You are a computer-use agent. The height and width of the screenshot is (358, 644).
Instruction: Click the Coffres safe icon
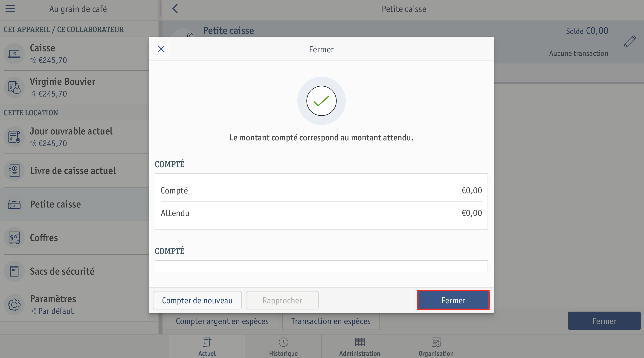pos(14,238)
